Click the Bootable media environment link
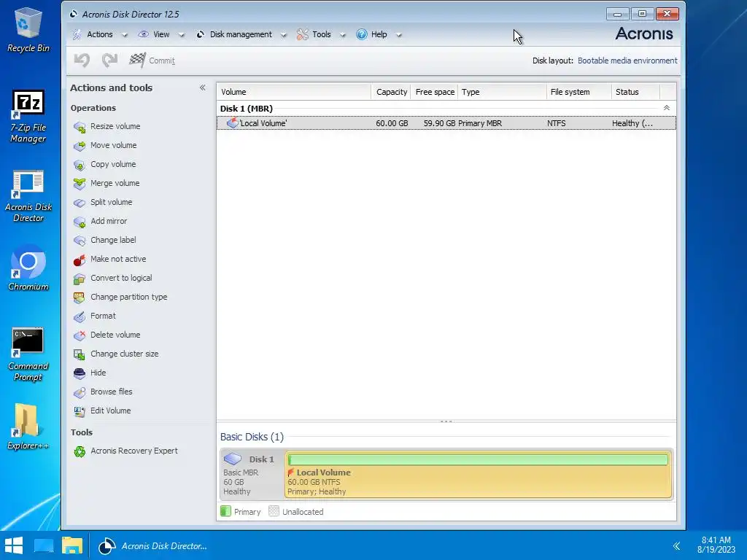 coord(627,61)
